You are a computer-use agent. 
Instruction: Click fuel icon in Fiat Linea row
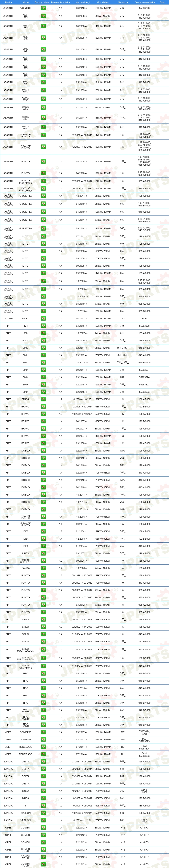pyautogui.click(x=43, y=553)
